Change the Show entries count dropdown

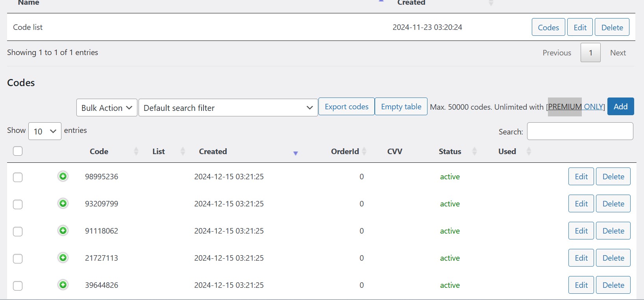(x=45, y=131)
